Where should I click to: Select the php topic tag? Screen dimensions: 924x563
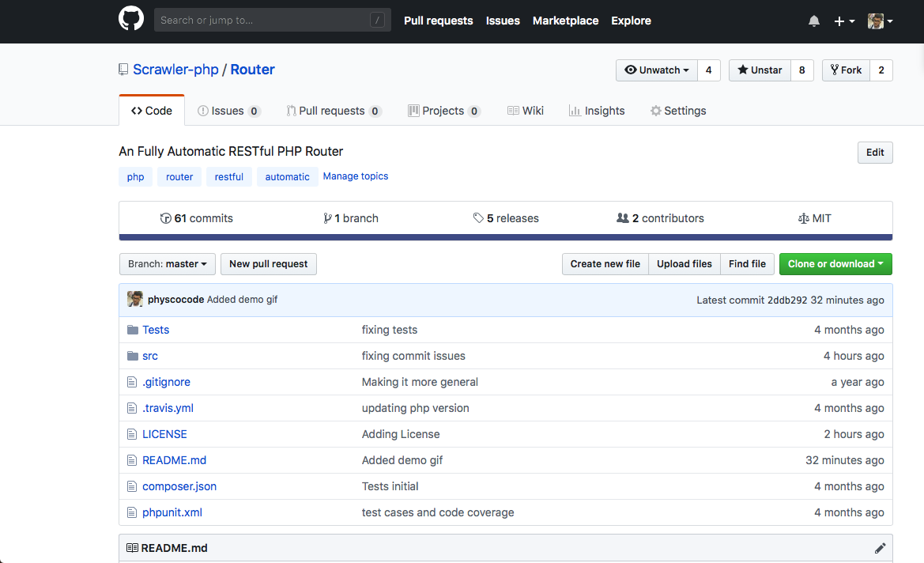pyautogui.click(x=135, y=177)
